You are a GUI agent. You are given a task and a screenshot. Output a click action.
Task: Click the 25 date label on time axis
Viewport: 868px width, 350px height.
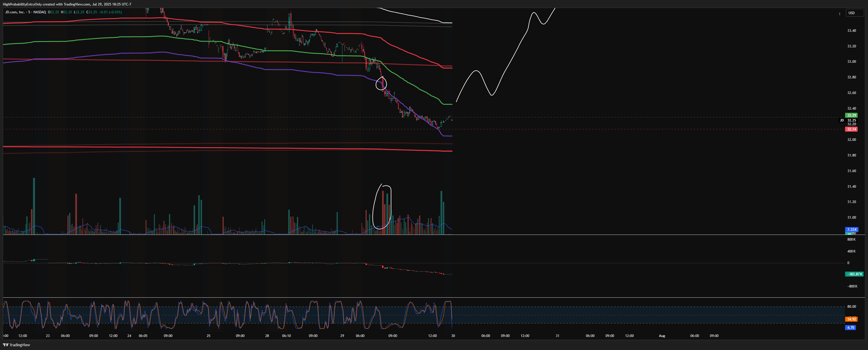209,336
